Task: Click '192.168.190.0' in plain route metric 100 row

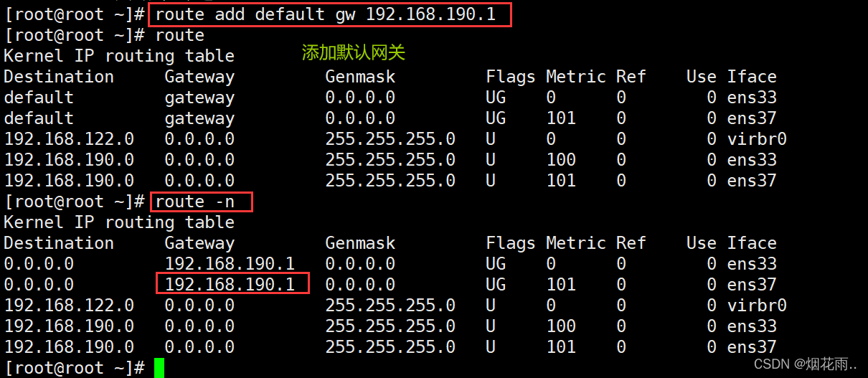Action: point(69,160)
